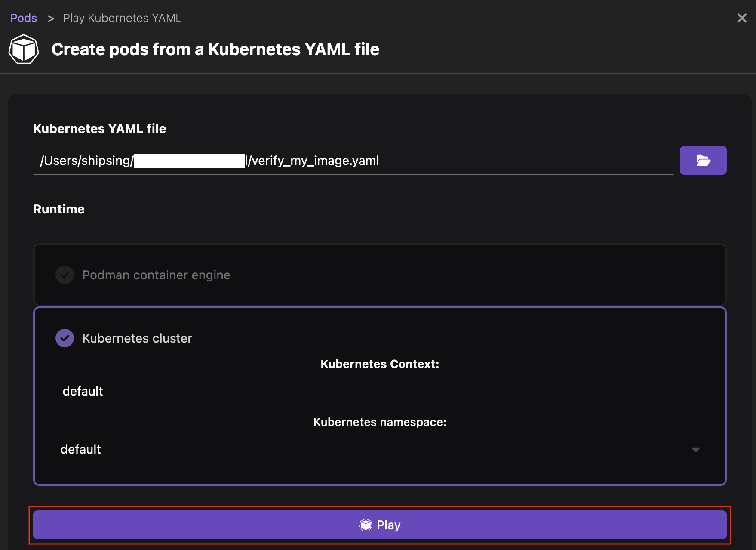Click the namespace dropdown chevron arrow

pos(695,449)
